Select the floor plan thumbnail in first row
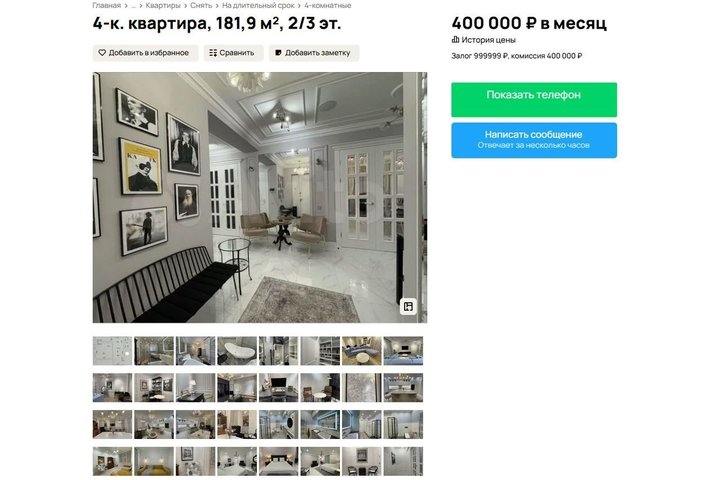Image resolution: width=720 pixels, height=480 pixels. click(112, 350)
